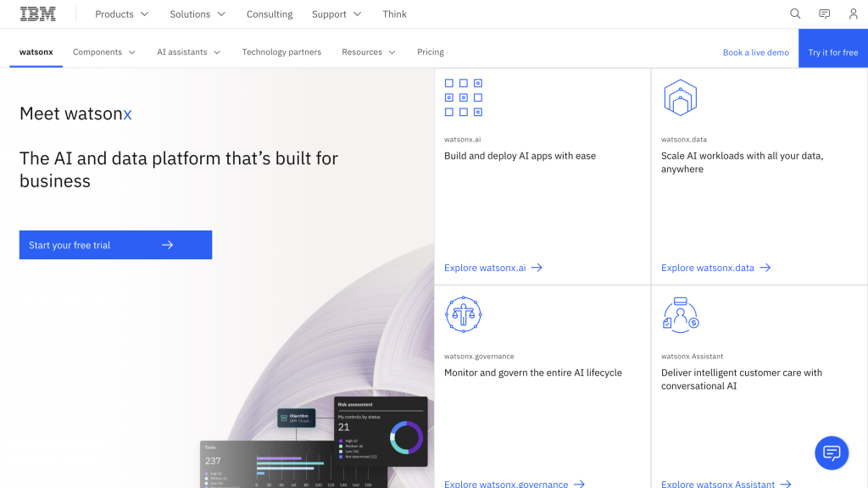The width and height of the screenshot is (868, 488).
Task: Click the watsonx.governance scales icon
Action: [x=464, y=314]
